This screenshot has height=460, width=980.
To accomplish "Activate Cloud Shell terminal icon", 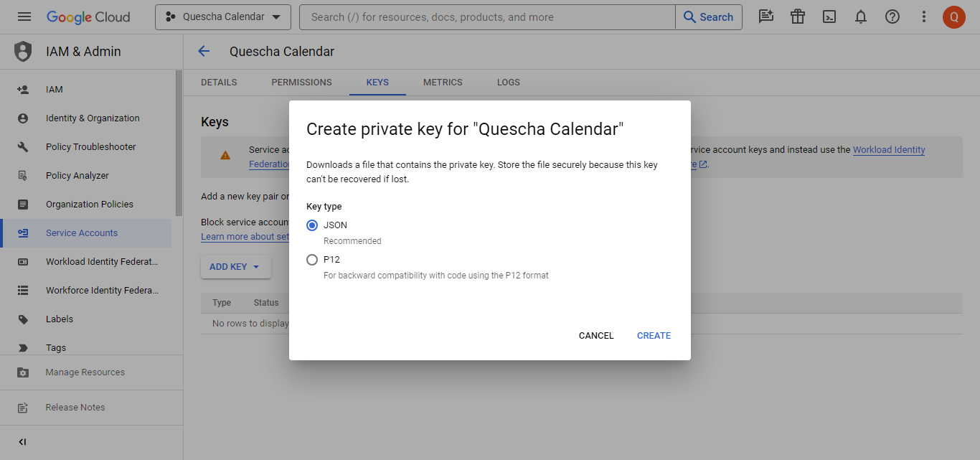I will [x=829, y=17].
